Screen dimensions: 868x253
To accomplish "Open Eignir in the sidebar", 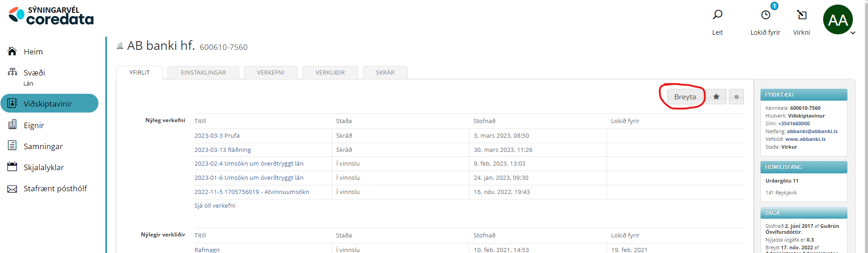I will coord(34,125).
